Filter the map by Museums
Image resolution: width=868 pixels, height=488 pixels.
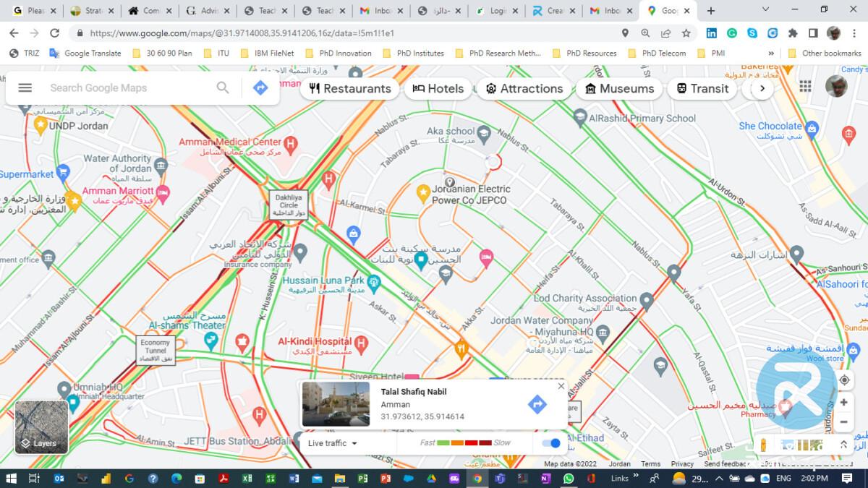[619, 88]
